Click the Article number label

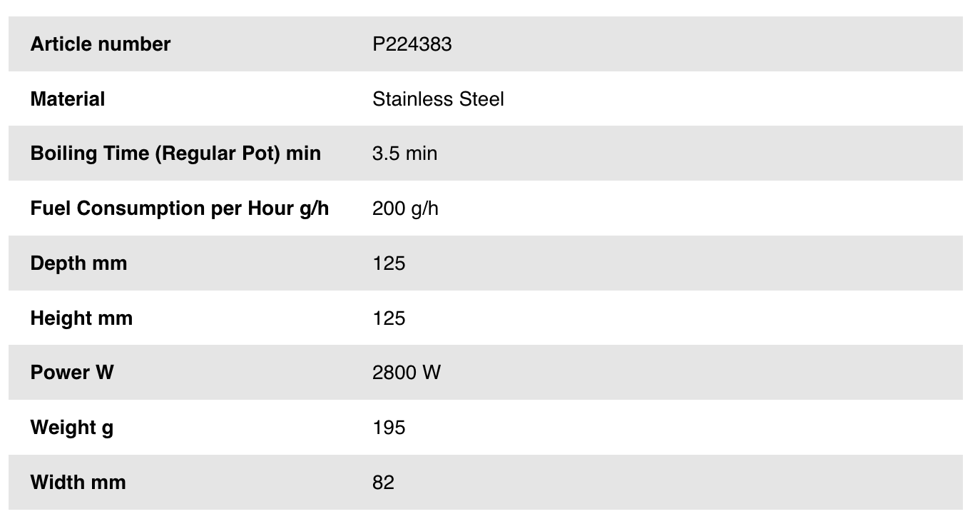click(100, 44)
